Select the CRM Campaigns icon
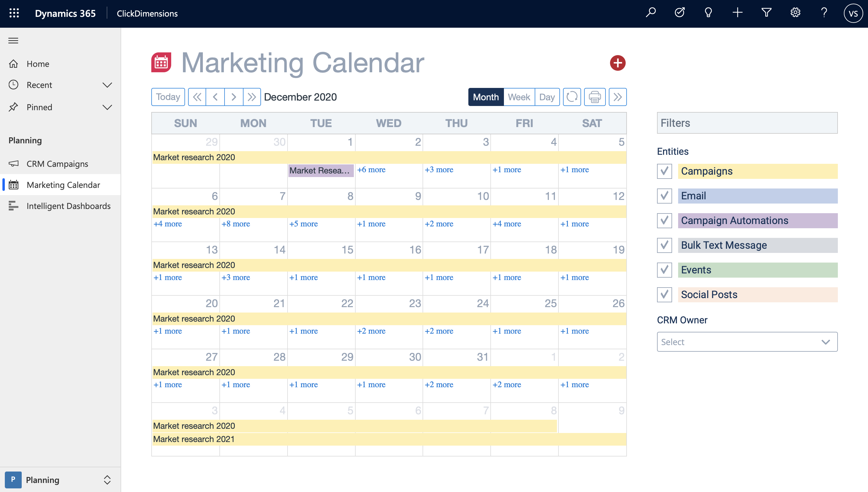 pos(14,164)
